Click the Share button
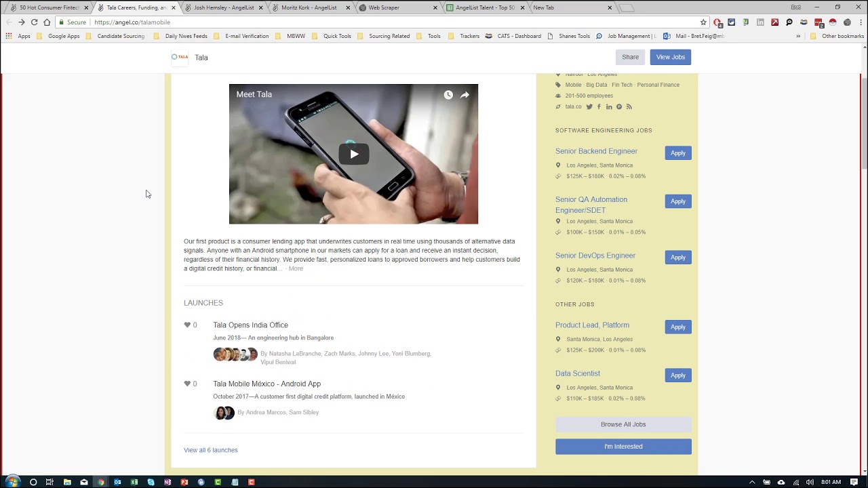868x488 pixels. (x=631, y=57)
